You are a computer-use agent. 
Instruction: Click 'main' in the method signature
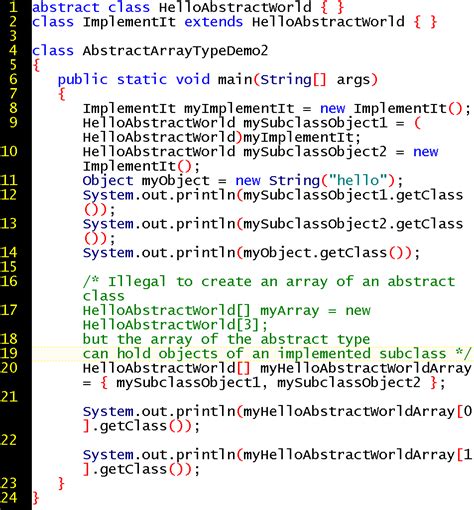235,79
